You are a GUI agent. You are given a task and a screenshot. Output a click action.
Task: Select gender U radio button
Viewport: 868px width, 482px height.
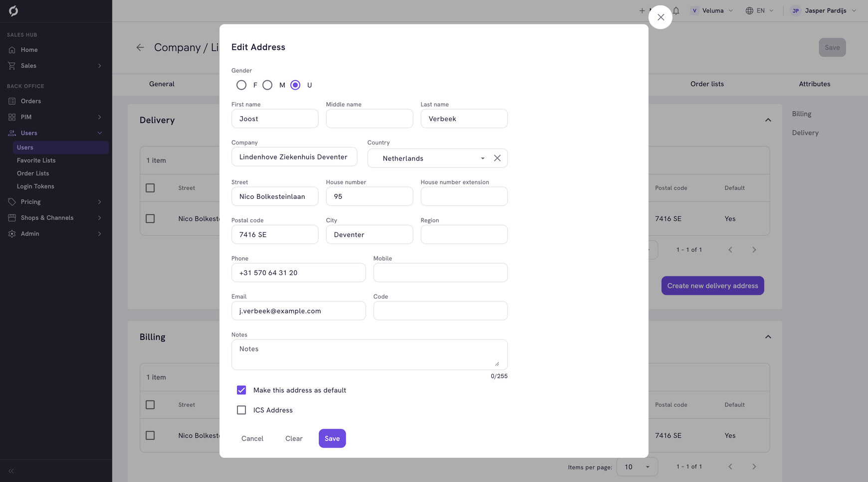[295, 85]
